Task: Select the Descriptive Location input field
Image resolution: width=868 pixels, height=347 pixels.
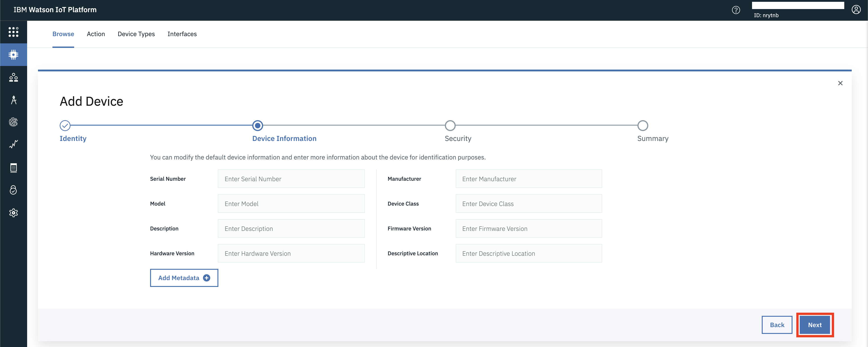Action: [x=529, y=253]
